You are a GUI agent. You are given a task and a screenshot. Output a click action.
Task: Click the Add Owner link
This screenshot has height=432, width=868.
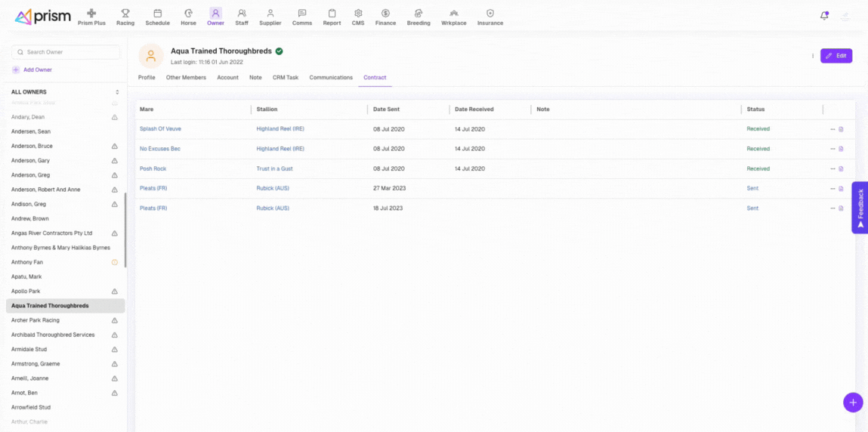click(37, 69)
